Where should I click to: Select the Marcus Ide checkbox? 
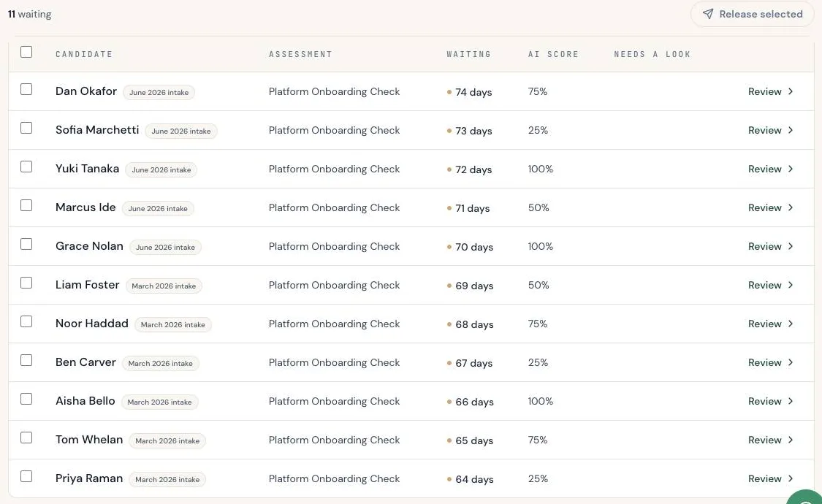(x=26, y=205)
